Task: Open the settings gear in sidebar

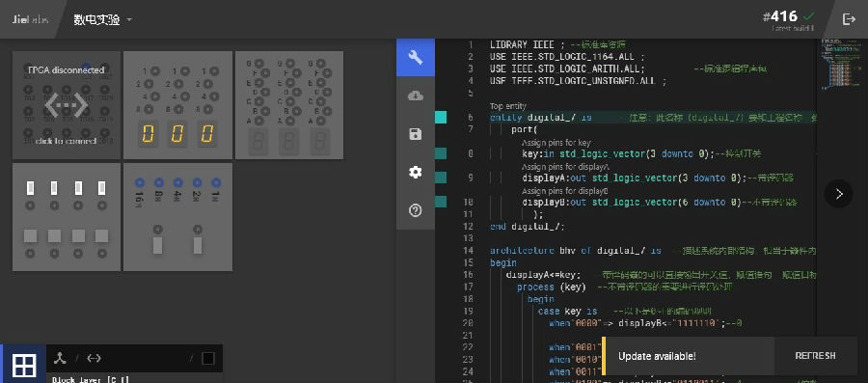Action: pos(415,172)
